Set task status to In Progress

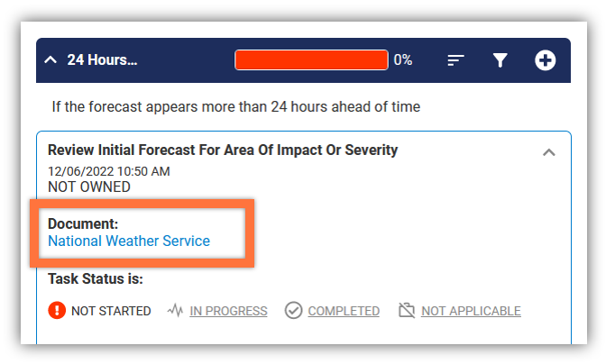(228, 311)
